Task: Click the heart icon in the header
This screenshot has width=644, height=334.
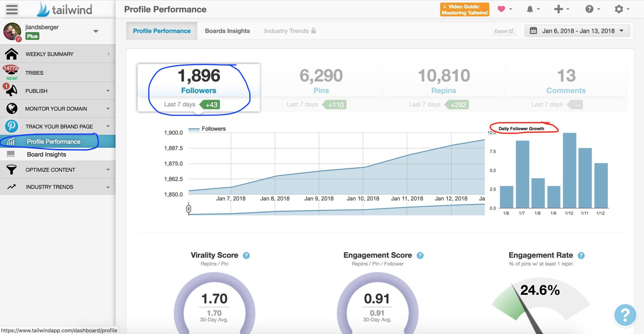Action: click(x=501, y=9)
